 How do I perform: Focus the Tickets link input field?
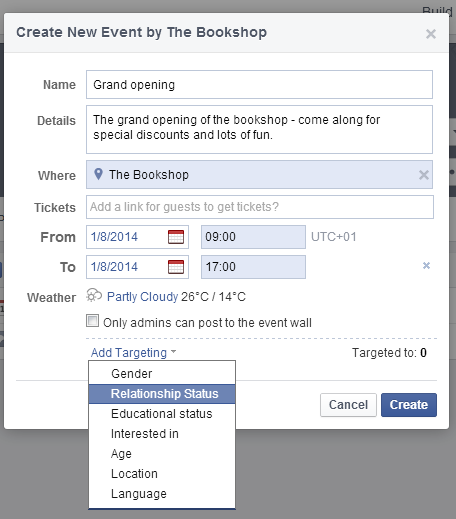(260, 207)
